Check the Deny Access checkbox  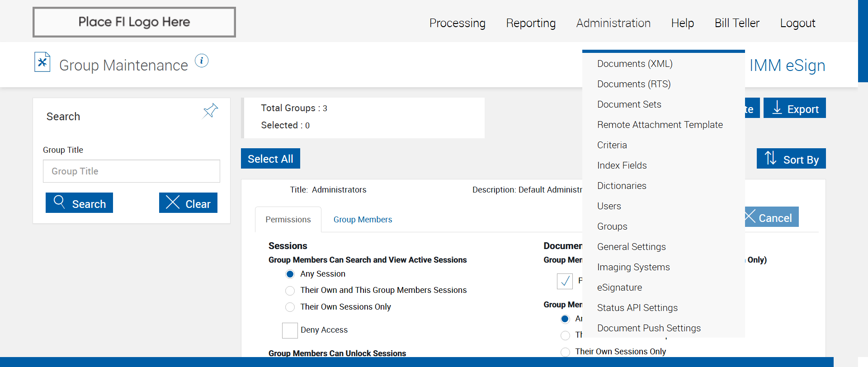pos(290,330)
